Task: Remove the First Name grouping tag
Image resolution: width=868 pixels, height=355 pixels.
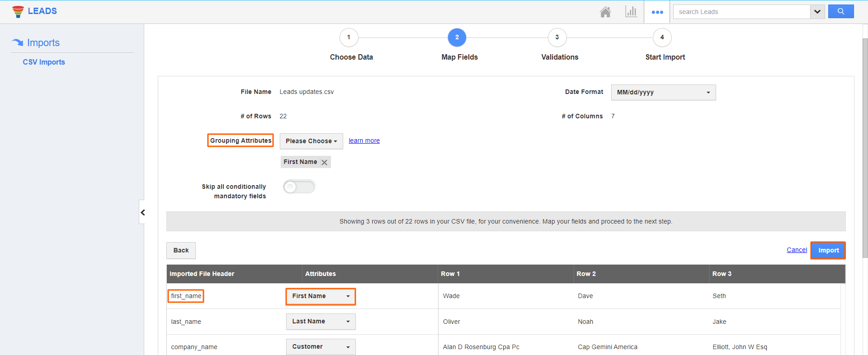Action: (324, 162)
